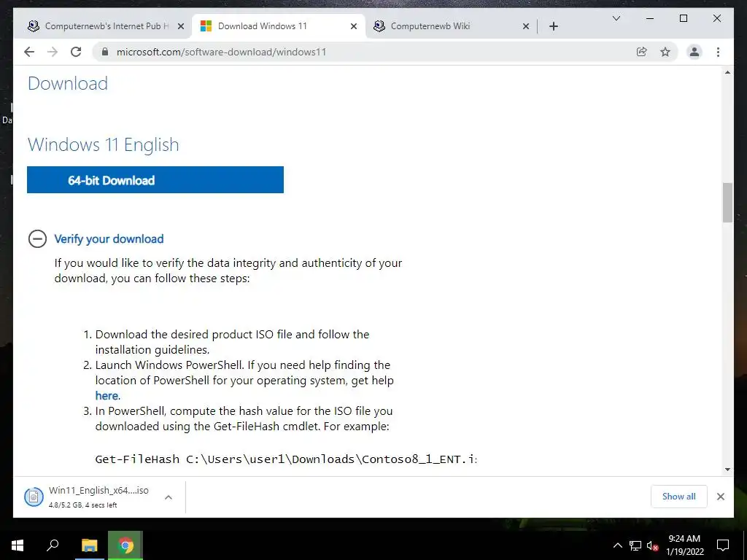Open the network status tray icon
This screenshot has height=560, width=747.
pos(635,545)
